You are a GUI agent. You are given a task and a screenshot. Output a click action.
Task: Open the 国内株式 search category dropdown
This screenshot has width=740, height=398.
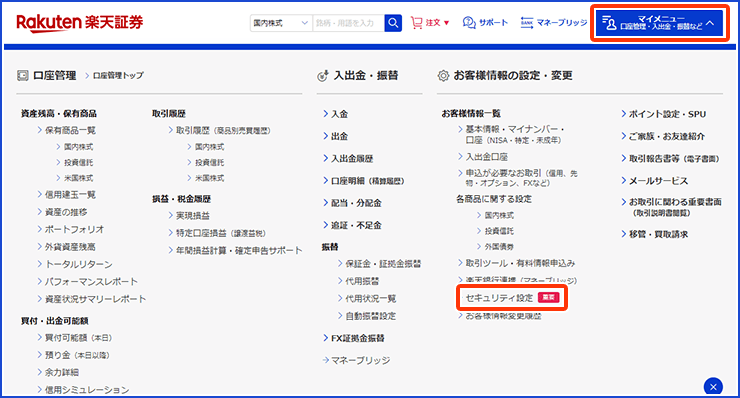pos(281,23)
